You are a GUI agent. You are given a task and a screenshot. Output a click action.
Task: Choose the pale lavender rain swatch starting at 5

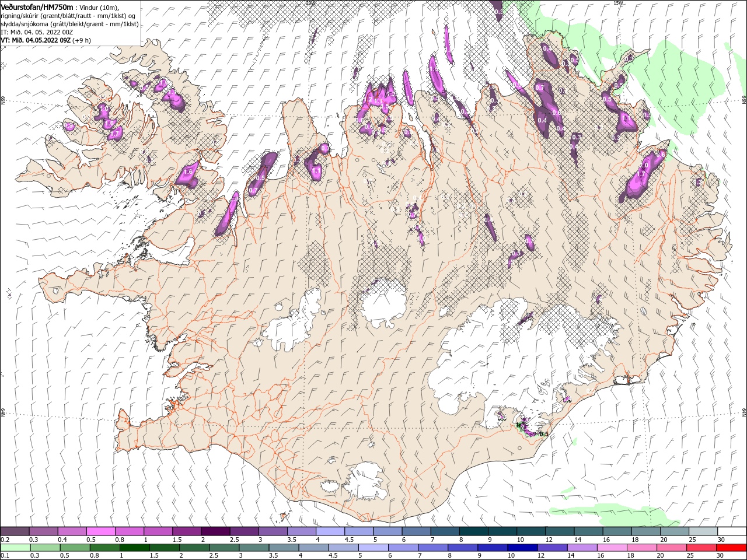(x=372, y=548)
